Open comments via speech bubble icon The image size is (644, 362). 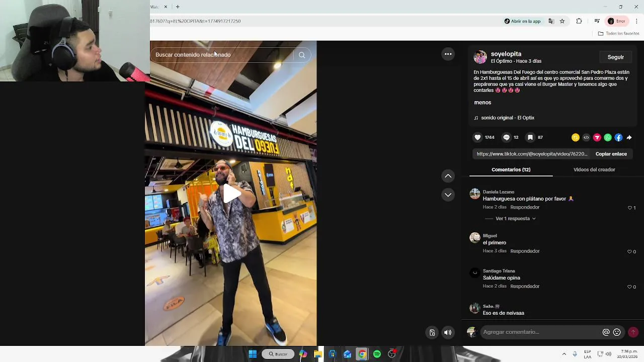(x=507, y=137)
